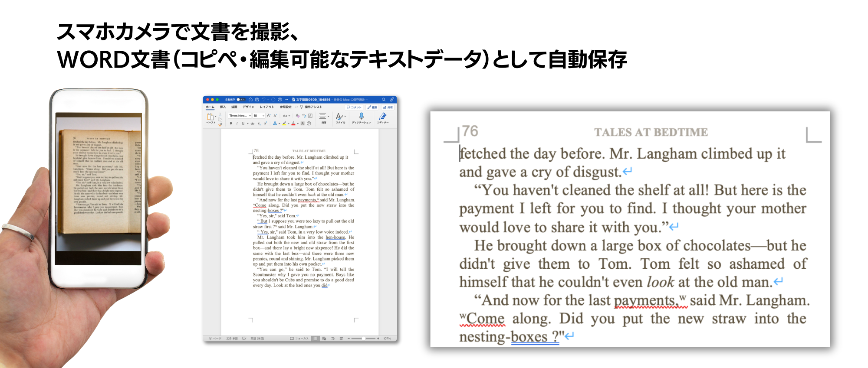Open the 段落 paragraph group
868x368 pixels.
tap(324, 118)
